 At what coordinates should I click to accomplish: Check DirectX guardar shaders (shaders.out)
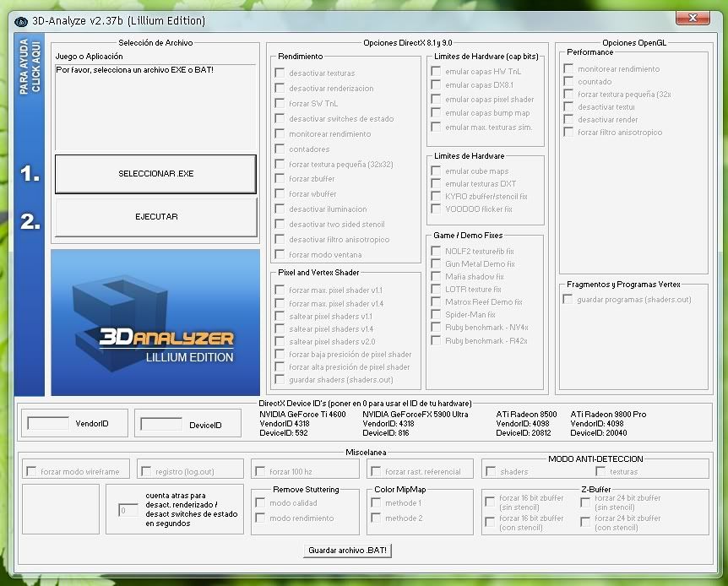tap(280, 379)
